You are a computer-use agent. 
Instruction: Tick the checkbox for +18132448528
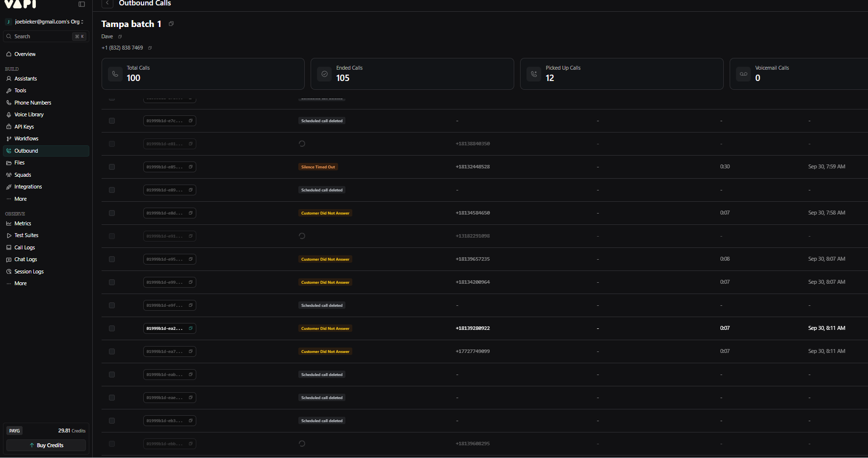(x=112, y=167)
